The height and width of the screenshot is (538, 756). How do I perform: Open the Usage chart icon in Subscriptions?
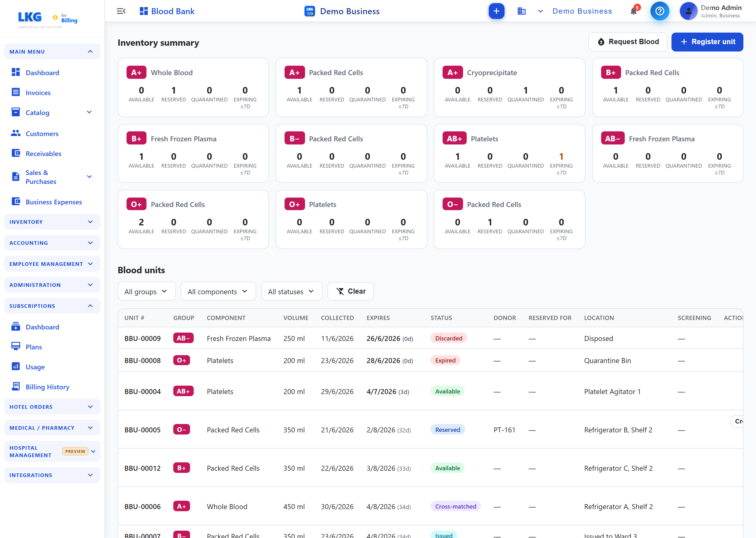(x=15, y=366)
